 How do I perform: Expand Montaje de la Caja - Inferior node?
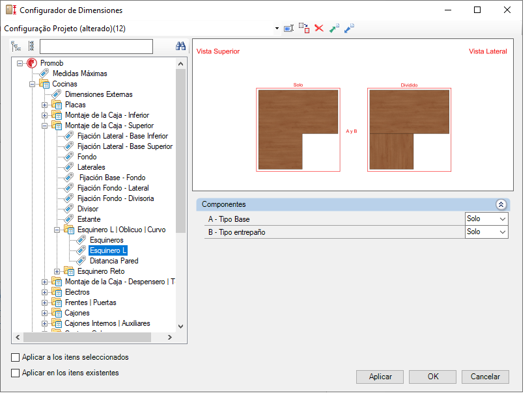(44, 115)
